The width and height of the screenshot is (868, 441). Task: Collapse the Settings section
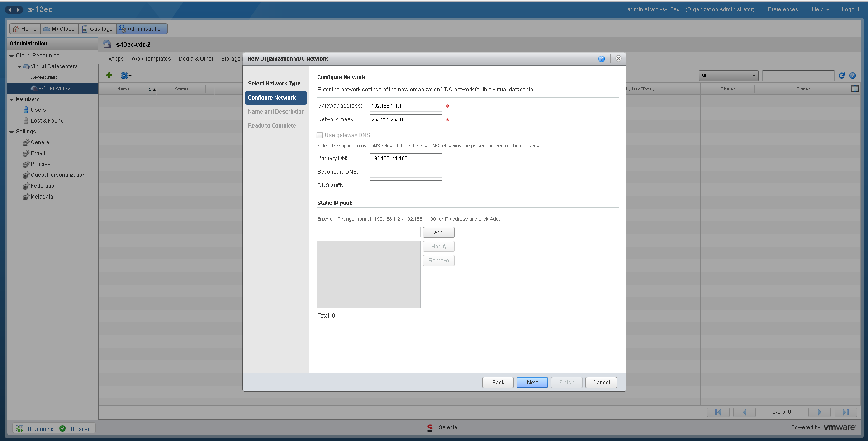click(x=11, y=132)
